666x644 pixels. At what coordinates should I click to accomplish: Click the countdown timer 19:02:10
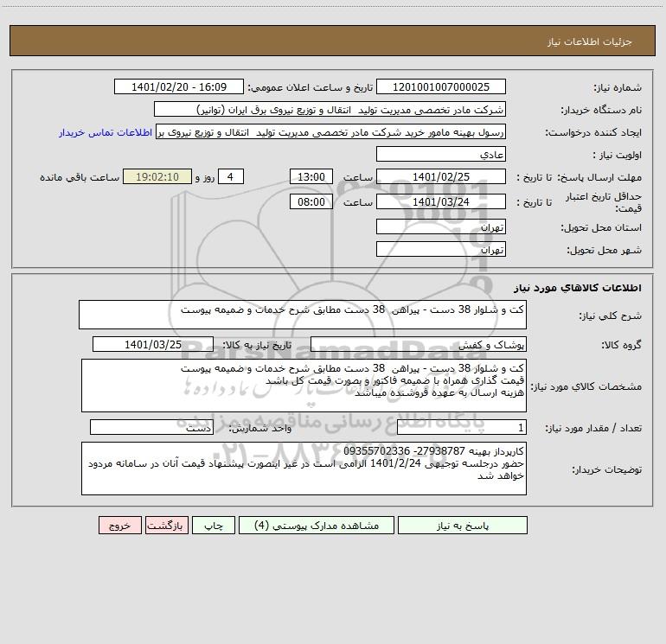coord(157,176)
